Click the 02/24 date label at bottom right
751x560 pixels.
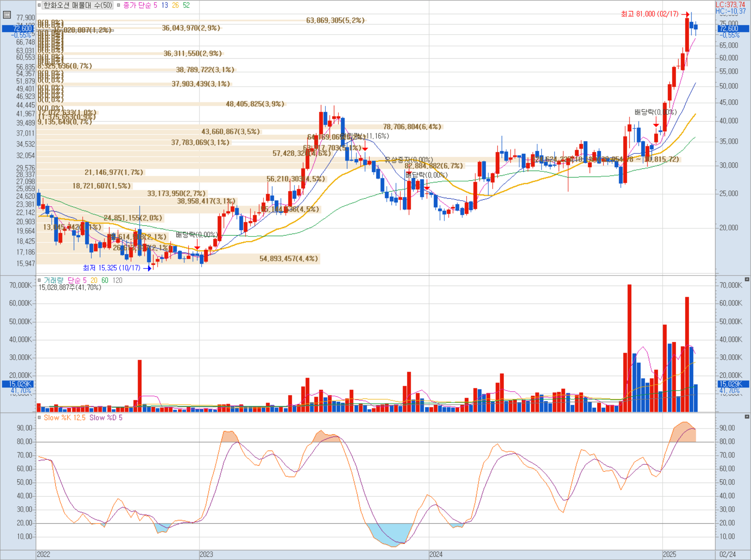point(728,554)
